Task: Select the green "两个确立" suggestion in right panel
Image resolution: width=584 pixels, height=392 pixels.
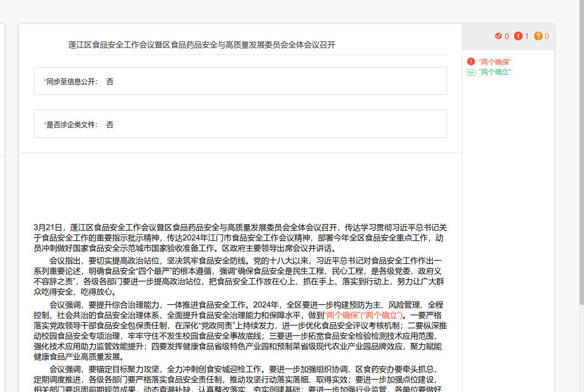Action: tap(495, 72)
